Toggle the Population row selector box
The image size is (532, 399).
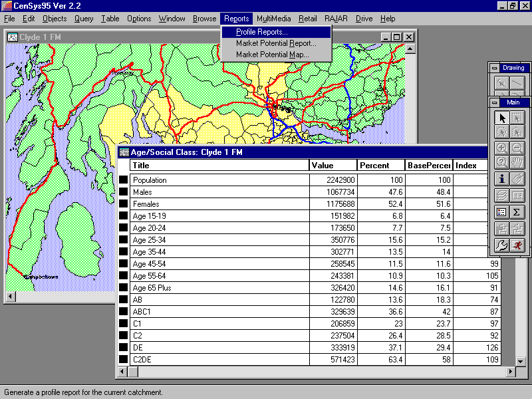pyautogui.click(x=123, y=180)
